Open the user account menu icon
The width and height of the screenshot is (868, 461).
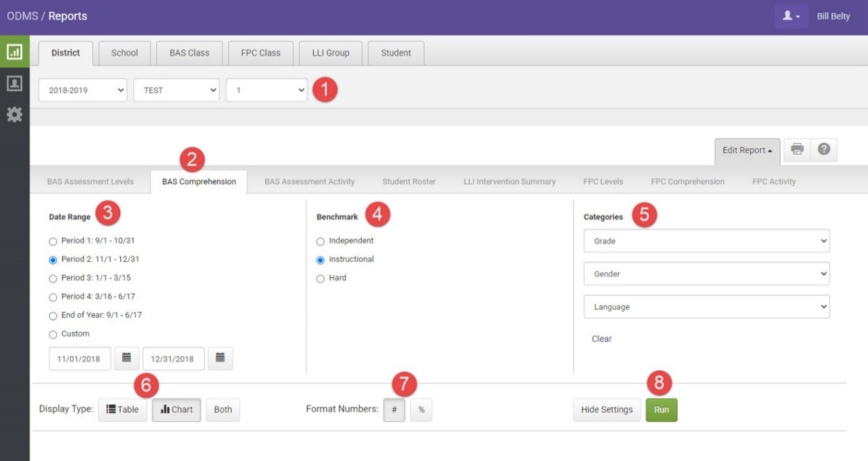pyautogui.click(x=791, y=16)
